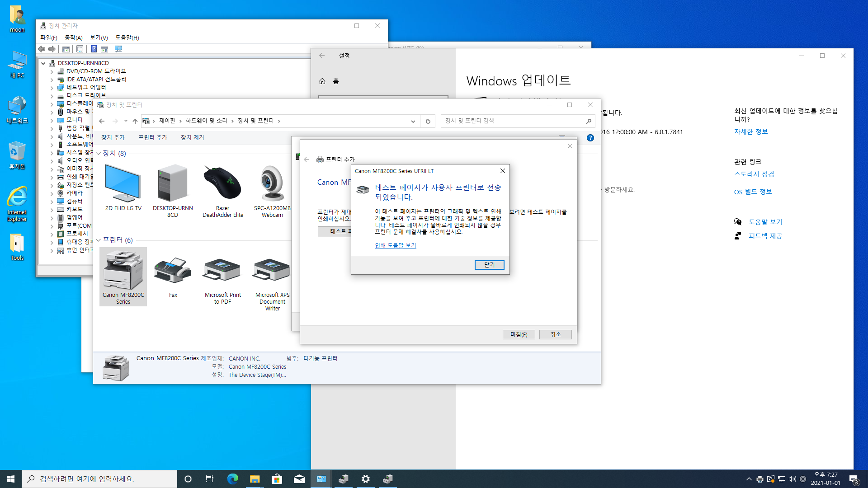
Task: Open the address bar history dropdown
Action: [x=413, y=121]
